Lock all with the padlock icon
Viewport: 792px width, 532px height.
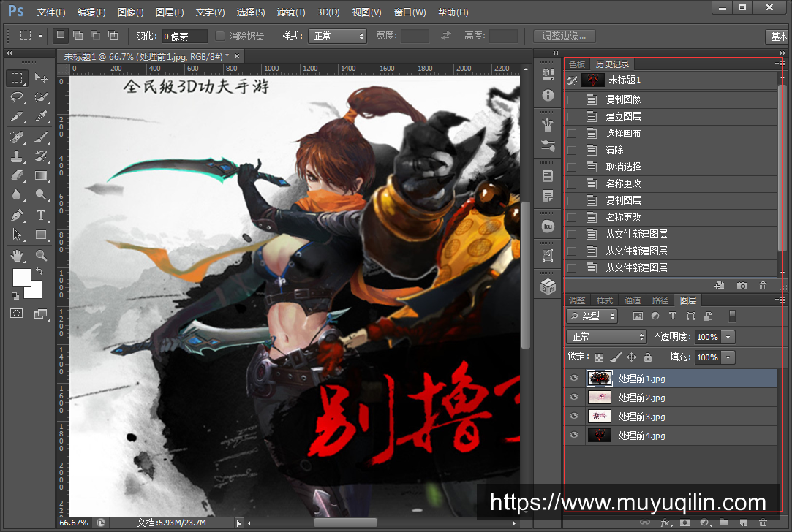[648, 357]
